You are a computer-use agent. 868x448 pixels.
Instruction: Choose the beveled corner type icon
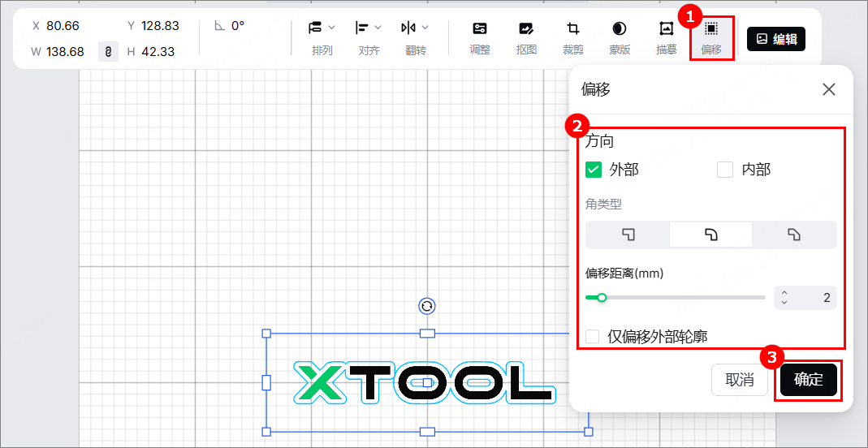794,235
